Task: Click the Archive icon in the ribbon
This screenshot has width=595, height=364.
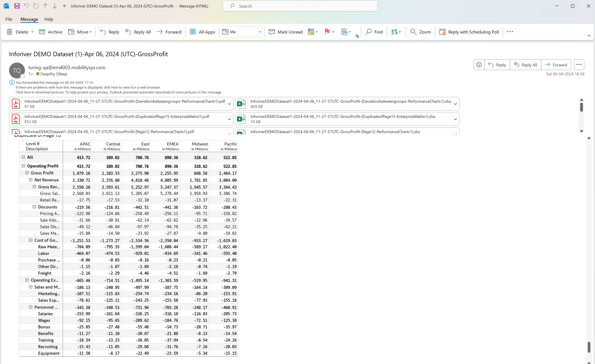Action: pyautogui.click(x=42, y=32)
